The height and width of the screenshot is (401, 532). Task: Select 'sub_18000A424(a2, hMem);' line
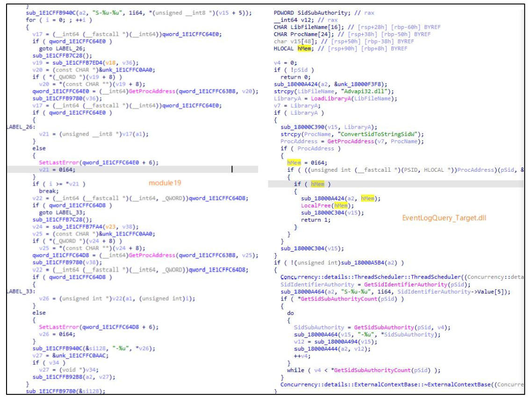click(341, 198)
